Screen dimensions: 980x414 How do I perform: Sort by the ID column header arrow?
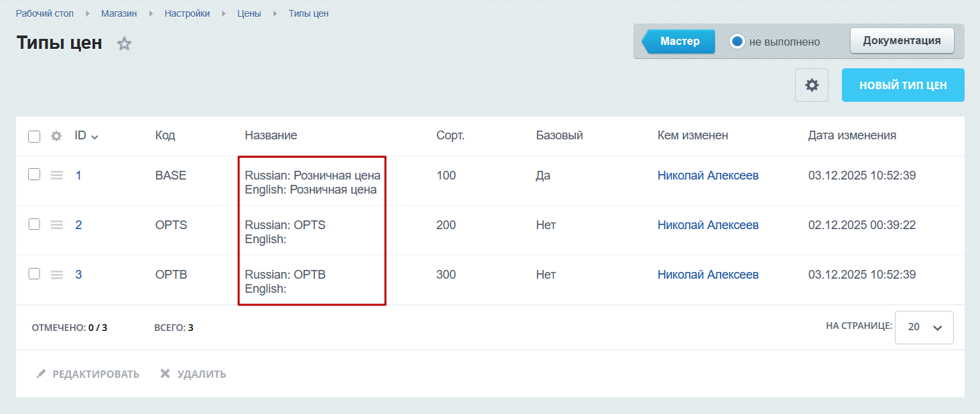point(95,137)
